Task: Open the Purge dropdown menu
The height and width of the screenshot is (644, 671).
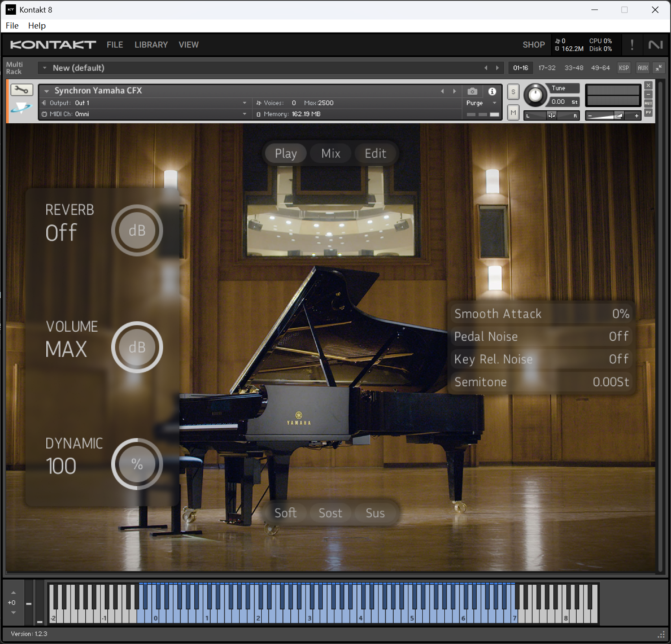Action: [482, 103]
